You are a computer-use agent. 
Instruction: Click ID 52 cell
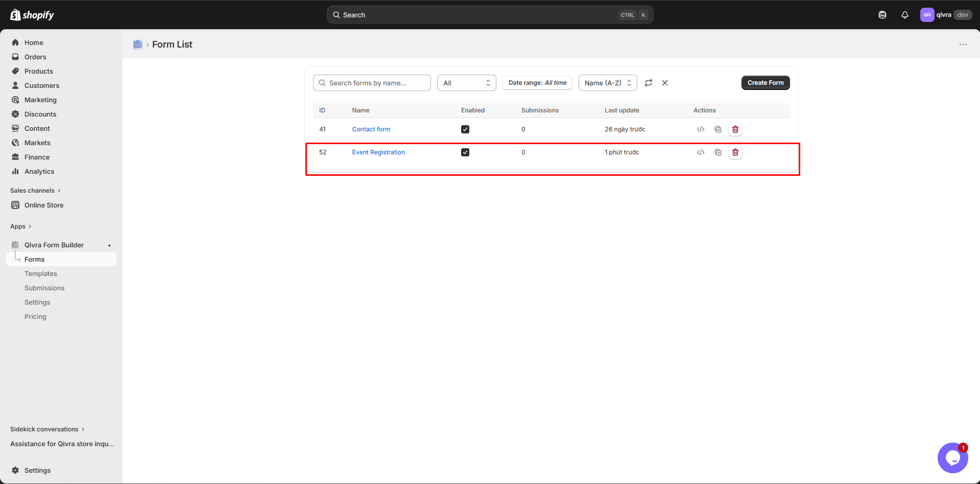[323, 152]
